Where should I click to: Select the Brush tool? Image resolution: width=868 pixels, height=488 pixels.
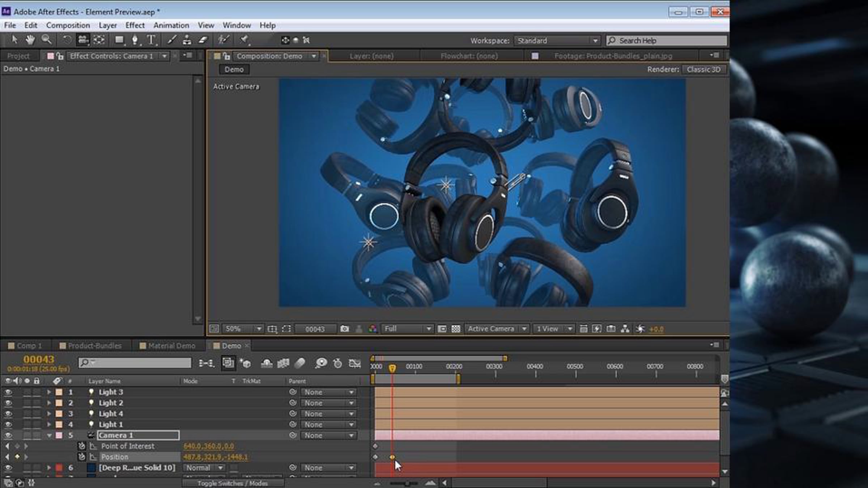coord(171,40)
